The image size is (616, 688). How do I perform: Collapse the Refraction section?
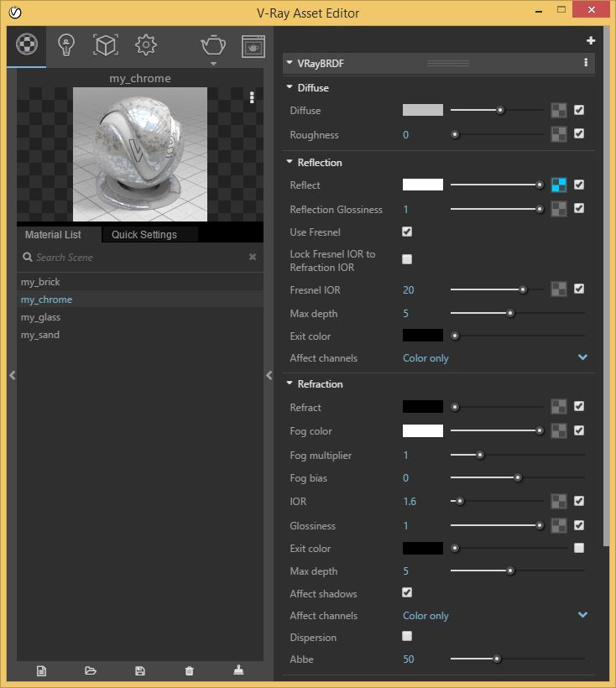(290, 383)
